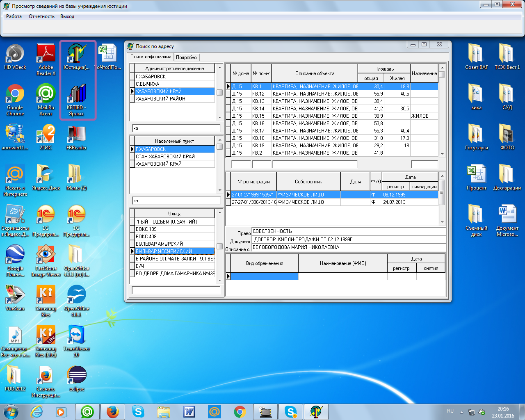Click the street search input field

pyautogui.click(x=176, y=290)
